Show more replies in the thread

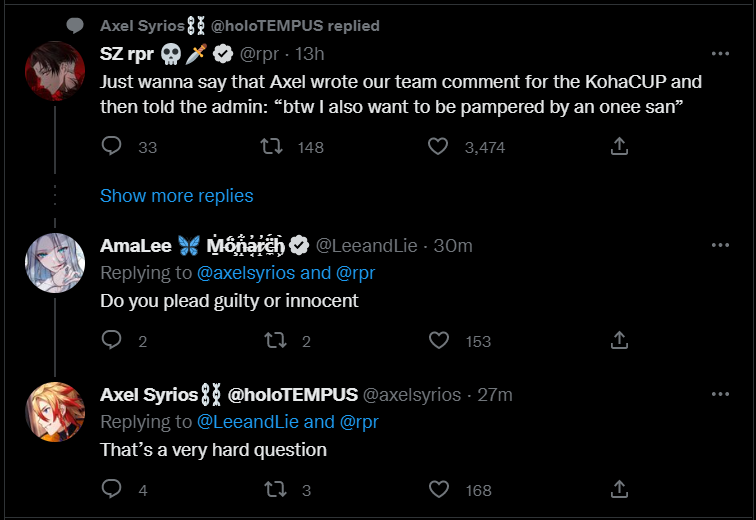pyautogui.click(x=176, y=196)
